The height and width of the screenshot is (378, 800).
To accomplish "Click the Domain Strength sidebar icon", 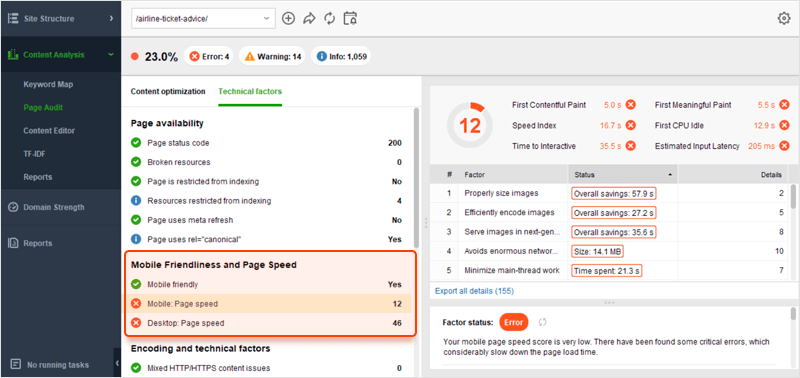I will coord(14,208).
